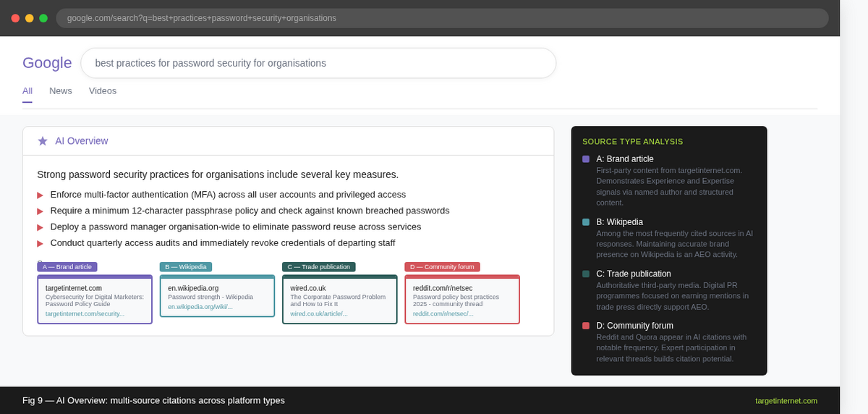
Task: Click the Enforce multi-factor authentication bullet text
Action: (228, 195)
